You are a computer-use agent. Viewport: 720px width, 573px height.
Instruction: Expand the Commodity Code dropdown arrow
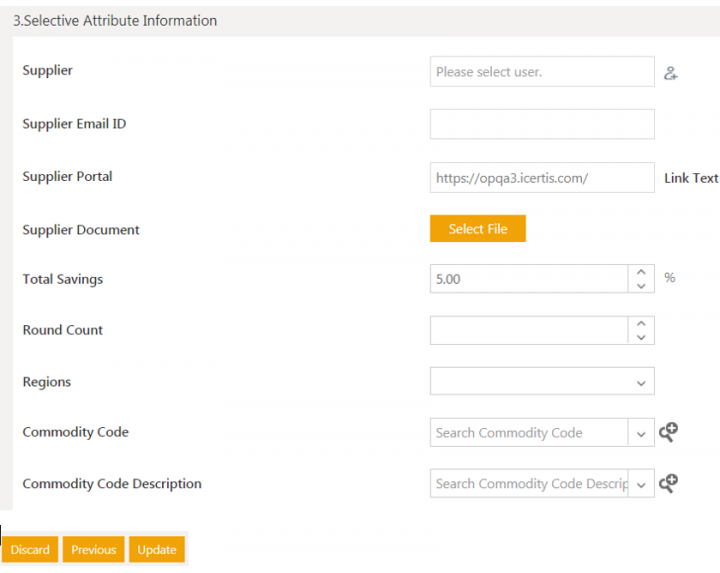pyautogui.click(x=641, y=433)
